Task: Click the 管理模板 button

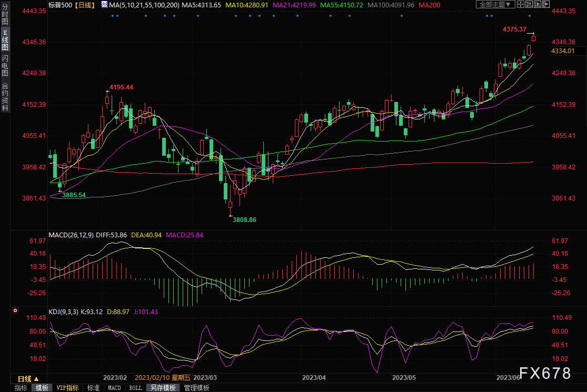Action: pyautogui.click(x=196, y=388)
